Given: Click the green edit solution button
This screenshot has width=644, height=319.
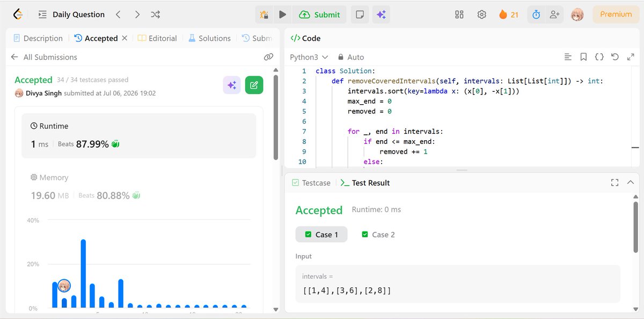Looking at the screenshot, I should tap(254, 85).
